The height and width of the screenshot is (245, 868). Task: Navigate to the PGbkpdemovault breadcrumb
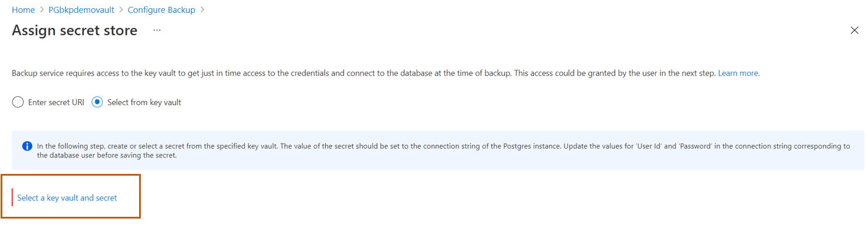(x=81, y=10)
